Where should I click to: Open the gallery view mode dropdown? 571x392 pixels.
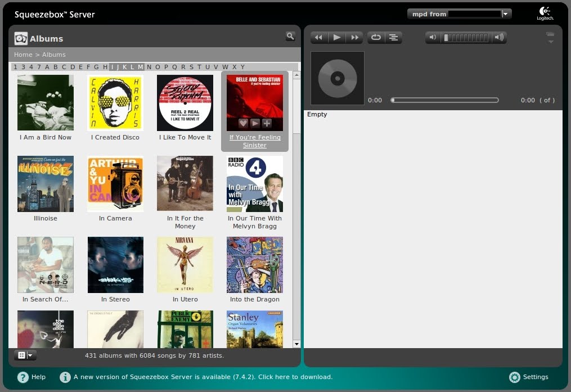pyautogui.click(x=25, y=355)
